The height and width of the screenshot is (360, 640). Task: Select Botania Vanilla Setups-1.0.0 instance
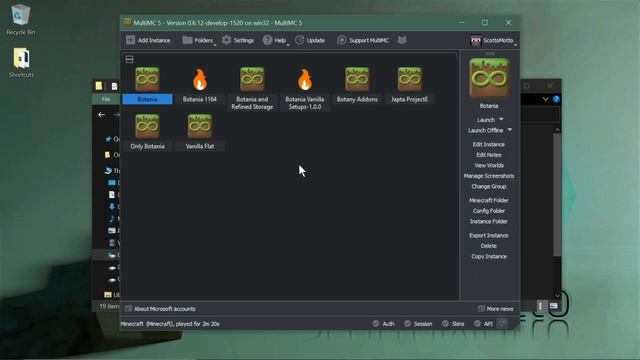click(304, 89)
